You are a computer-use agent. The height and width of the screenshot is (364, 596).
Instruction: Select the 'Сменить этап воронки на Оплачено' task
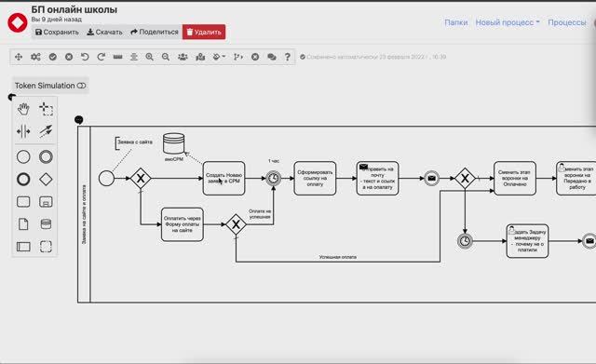tap(515, 178)
